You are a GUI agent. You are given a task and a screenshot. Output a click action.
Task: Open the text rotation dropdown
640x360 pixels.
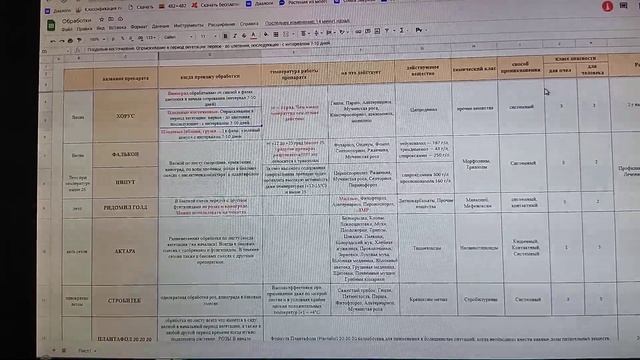point(343,32)
